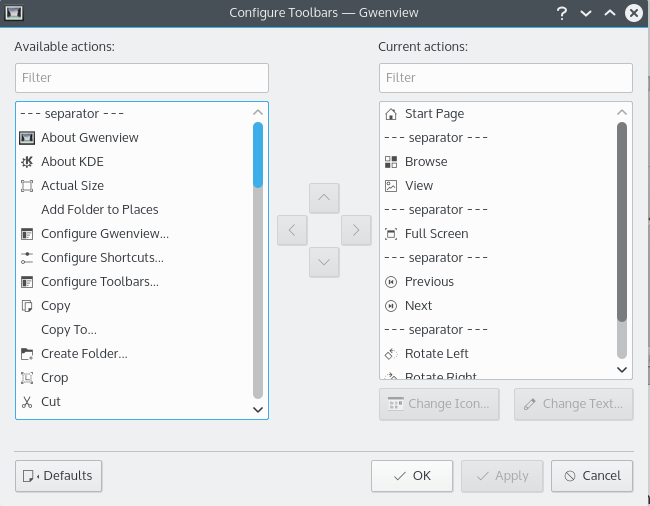Image resolution: width=650 pixels, height=506 pixels.
Task: Pick the Browse icon in current actions
Action: (x=391, y=162)
